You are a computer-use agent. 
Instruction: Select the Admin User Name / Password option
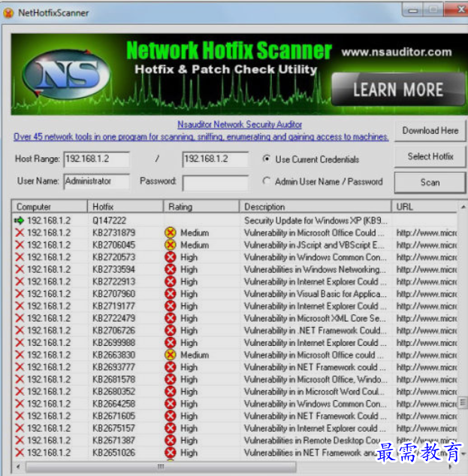(267, 181)
